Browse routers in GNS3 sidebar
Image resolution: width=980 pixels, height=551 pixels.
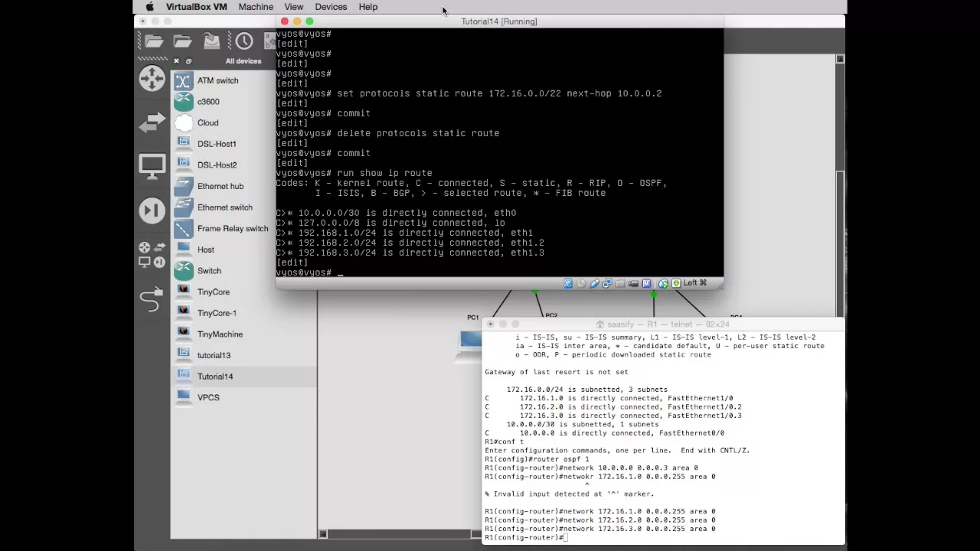pos(152,78)
